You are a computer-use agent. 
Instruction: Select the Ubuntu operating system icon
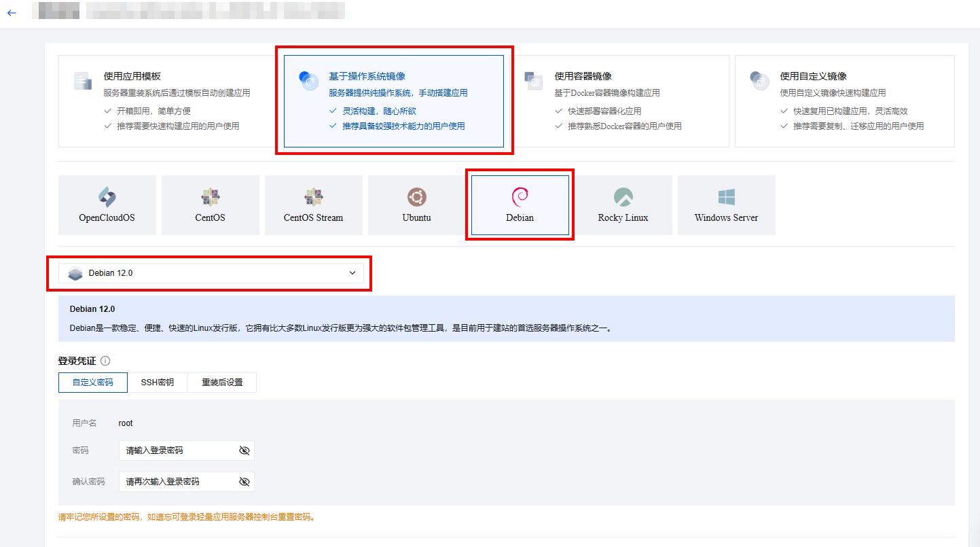416,205
